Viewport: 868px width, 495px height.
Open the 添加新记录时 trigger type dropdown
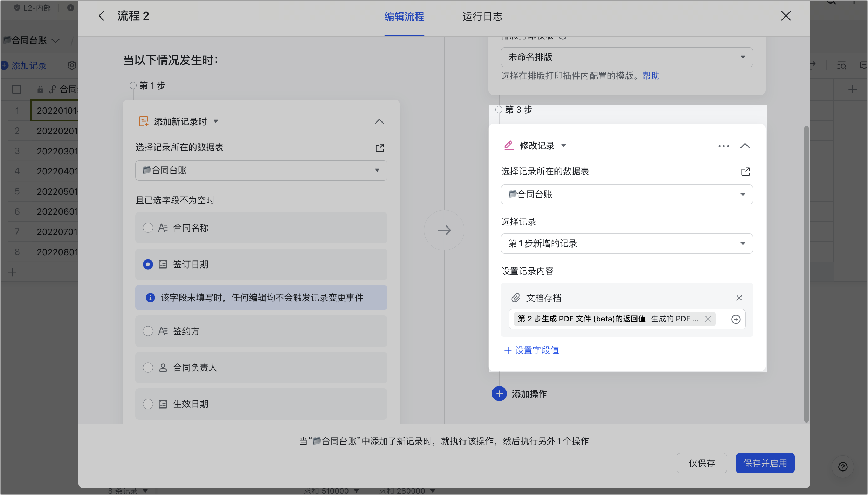point(216,121)
